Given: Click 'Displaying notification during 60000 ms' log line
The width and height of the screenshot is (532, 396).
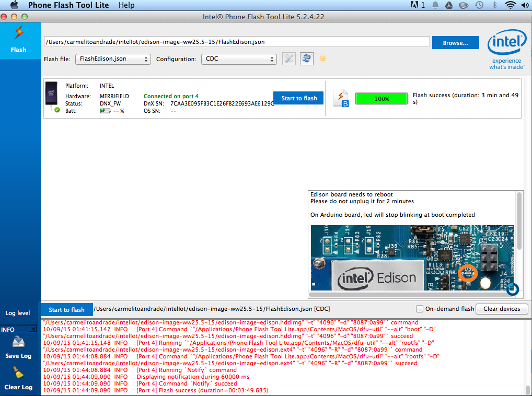Looking at the screenshot, I should pos(146,377).
